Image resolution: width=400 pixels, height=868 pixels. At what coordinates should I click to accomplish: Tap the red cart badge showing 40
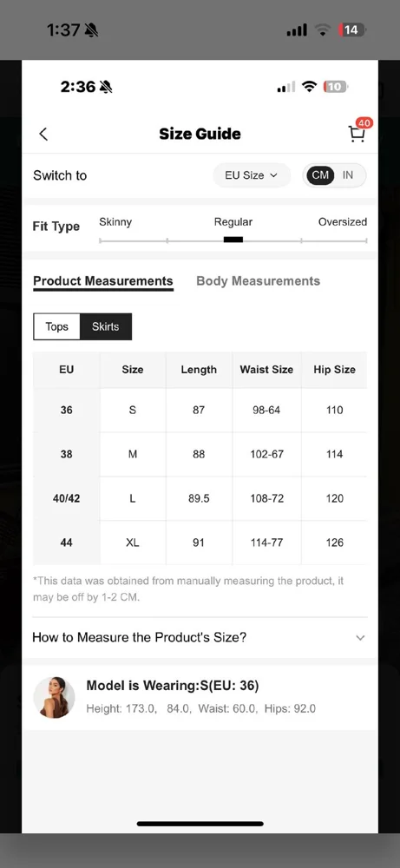click(364, 123)
